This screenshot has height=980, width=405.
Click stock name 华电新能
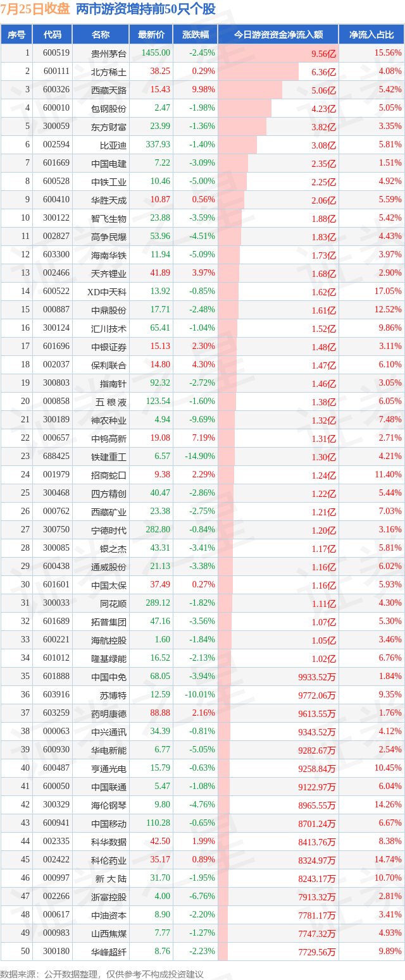[109, 750]
